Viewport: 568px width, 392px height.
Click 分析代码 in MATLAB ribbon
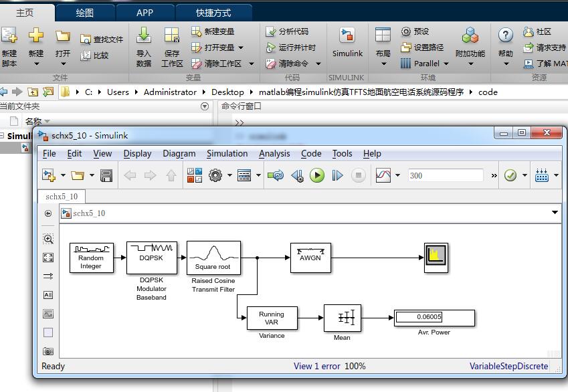coord(287,31)
